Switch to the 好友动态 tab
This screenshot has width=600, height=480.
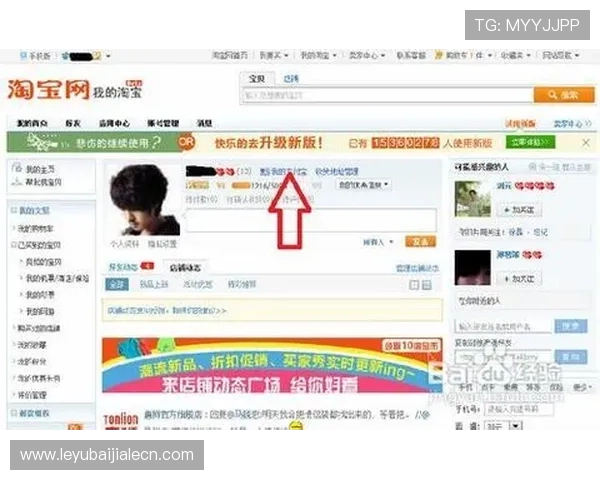point(123,267)
